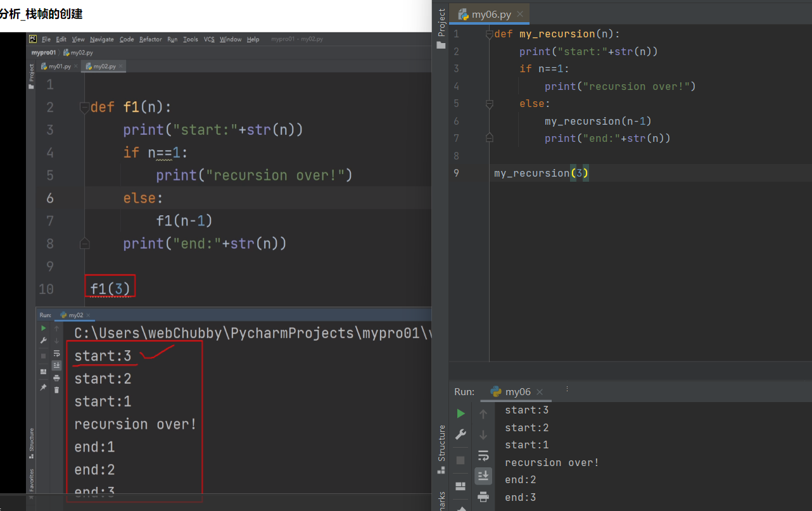
Task: Click fold end marker at line 8 in my02.py
Action: pyautogui.click(x=84, y=243)
